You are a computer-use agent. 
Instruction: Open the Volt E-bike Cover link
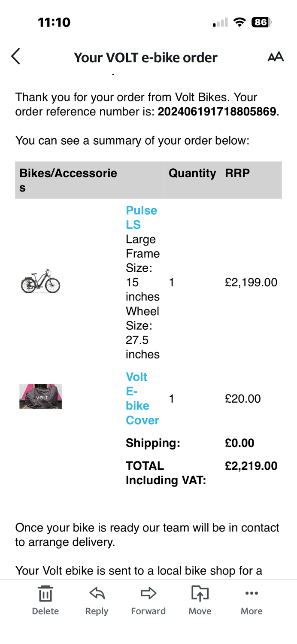click(142, 398)
